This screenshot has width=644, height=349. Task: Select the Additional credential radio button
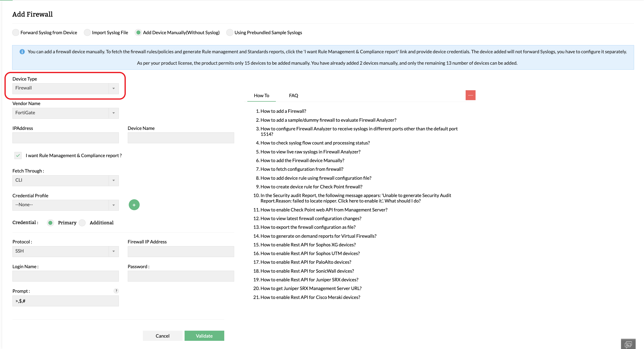pyautogui.click(x=82, y=223)
